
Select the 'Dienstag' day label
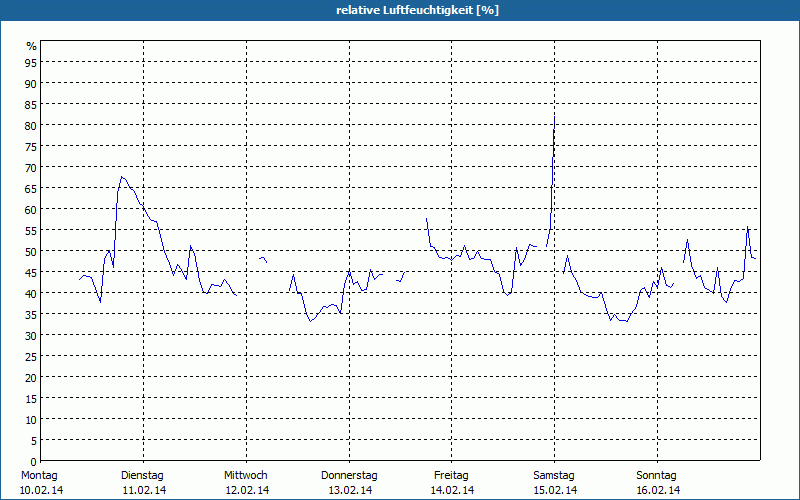pos(142,475)
